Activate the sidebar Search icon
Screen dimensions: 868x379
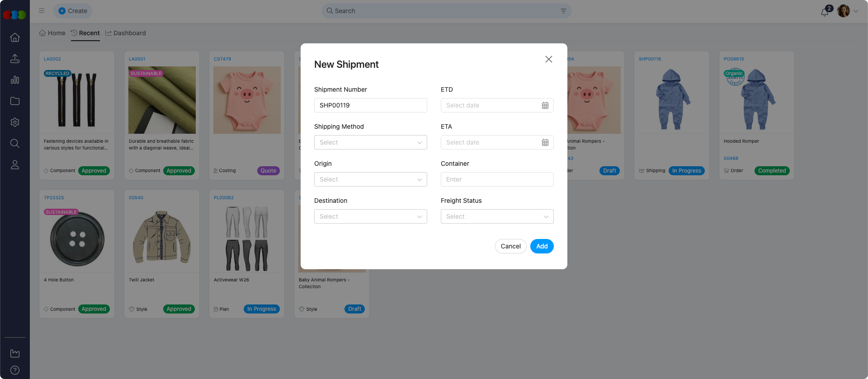point(15,144)
